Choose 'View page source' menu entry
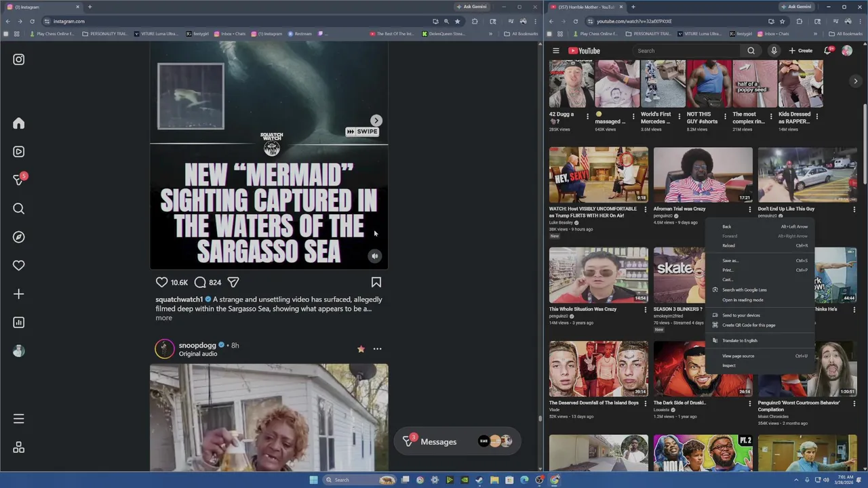 point(759,356)
